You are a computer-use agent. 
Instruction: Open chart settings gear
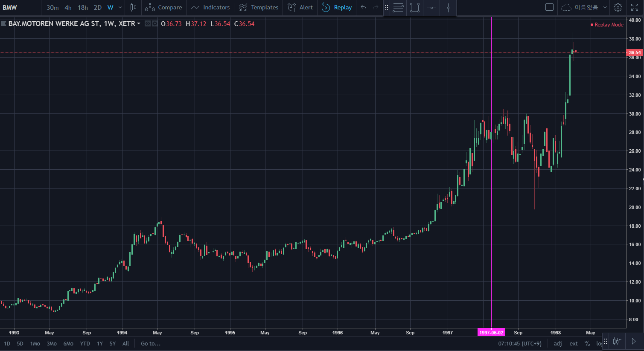(618, 7)
